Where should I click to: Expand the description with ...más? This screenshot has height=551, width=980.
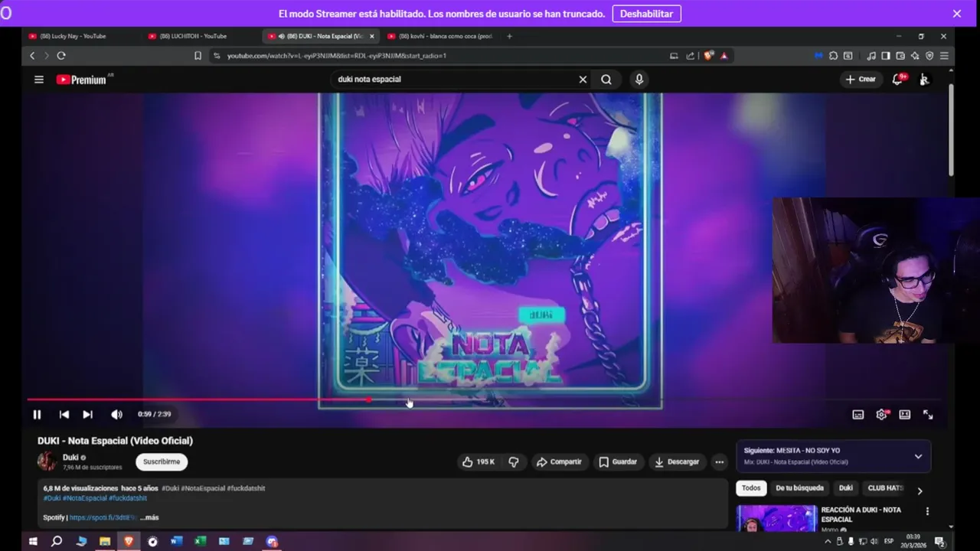point(149,517)
